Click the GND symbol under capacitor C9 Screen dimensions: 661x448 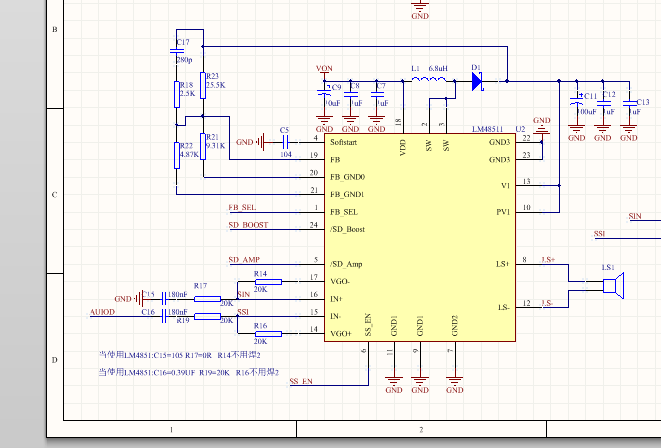click(x=324, y=123)
